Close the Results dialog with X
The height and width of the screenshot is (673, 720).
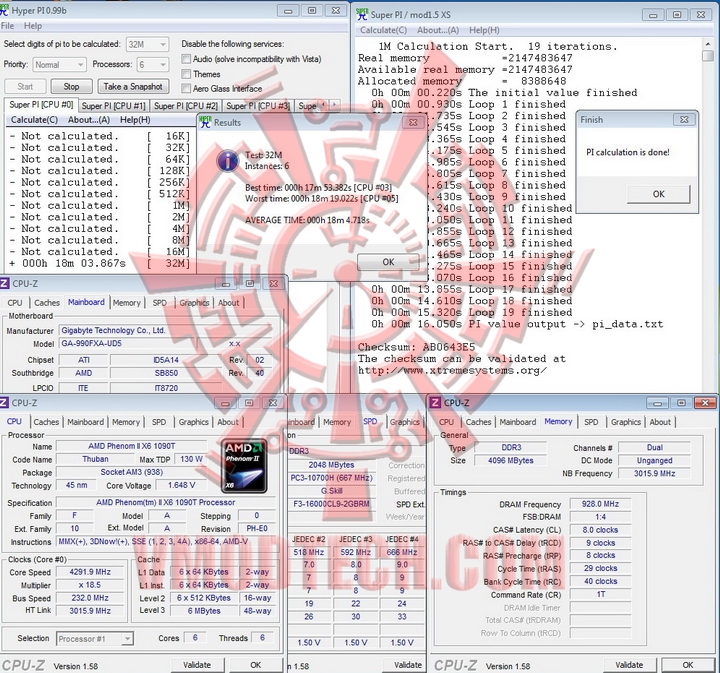(413, 122)
